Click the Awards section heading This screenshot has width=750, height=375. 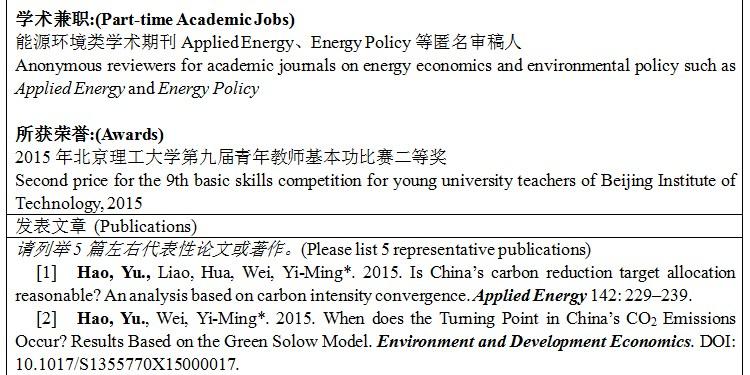click(89, 134)
